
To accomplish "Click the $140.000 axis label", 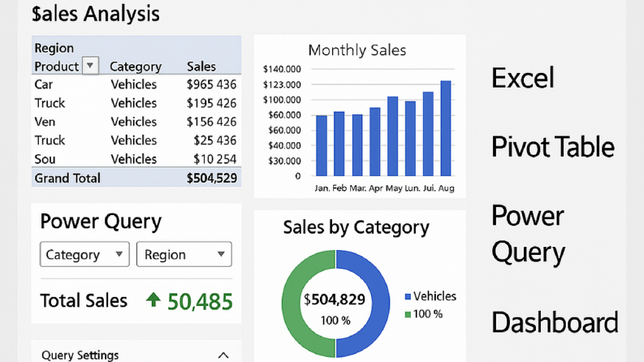I will pyautogui.click(x=282, y=69).
